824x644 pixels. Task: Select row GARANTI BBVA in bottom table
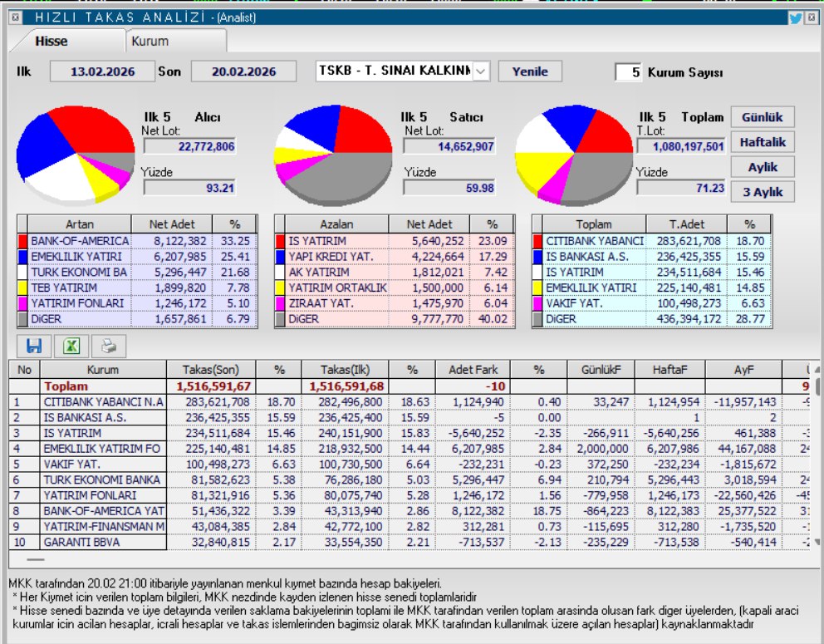pos(410,542)
